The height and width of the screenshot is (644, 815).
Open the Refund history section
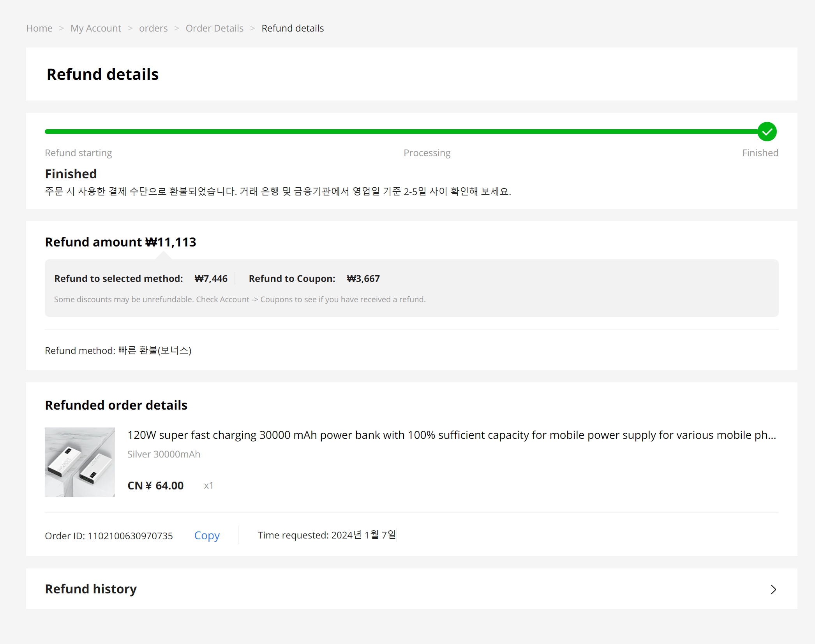pos(91,589)
